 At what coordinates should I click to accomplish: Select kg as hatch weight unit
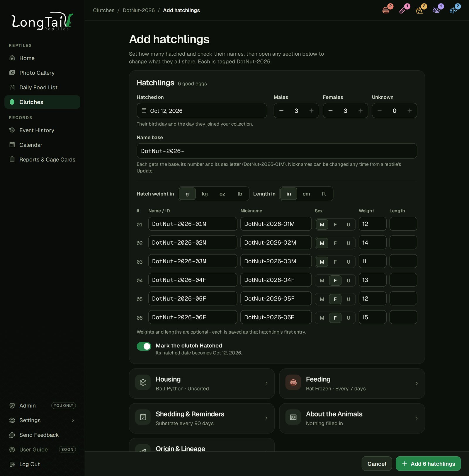[205, 194]
